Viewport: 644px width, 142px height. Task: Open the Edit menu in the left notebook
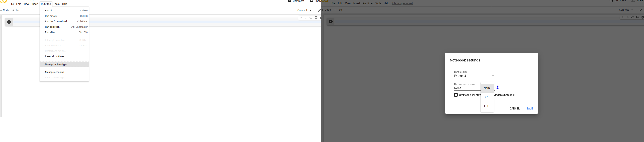(x=19, y=4)
